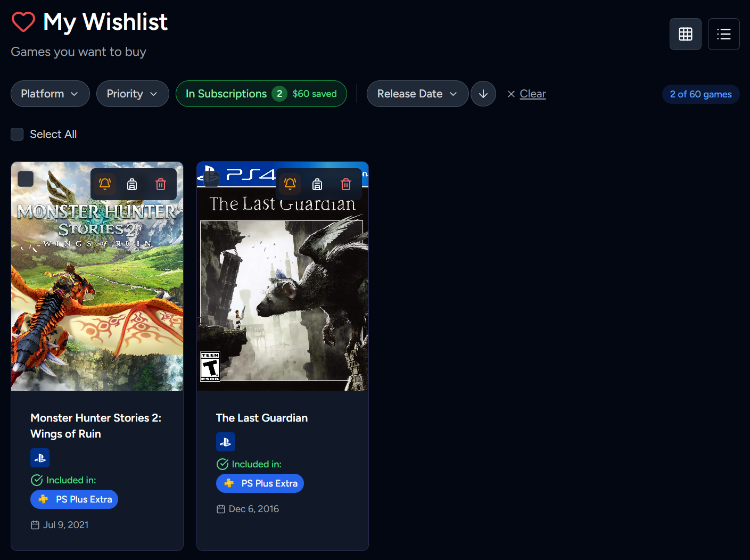Open the Release Date sort dropdown
This screenshot has height=560, width=750.
417,94
